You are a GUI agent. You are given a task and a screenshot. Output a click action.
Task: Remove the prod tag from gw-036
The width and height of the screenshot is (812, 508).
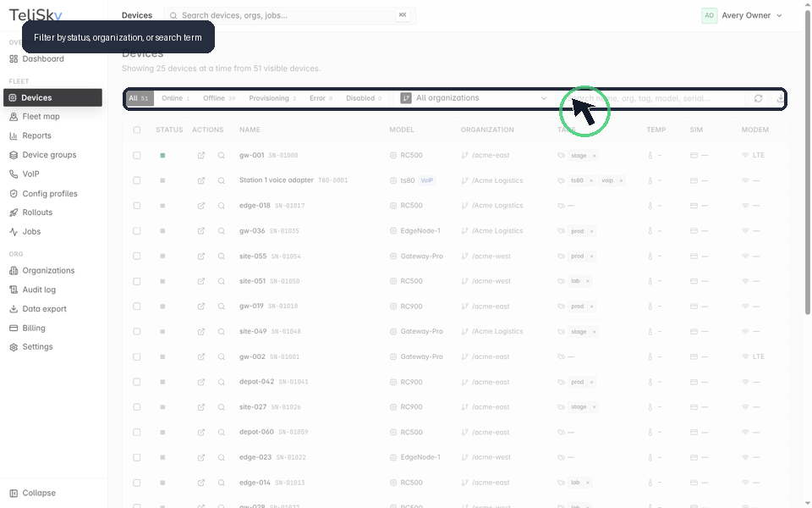591,231
